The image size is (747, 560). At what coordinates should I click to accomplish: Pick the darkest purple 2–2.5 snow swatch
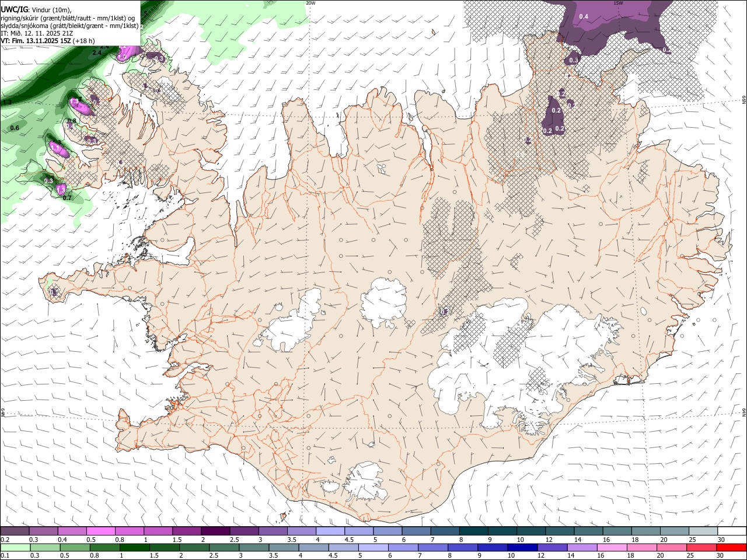(215, 531)
